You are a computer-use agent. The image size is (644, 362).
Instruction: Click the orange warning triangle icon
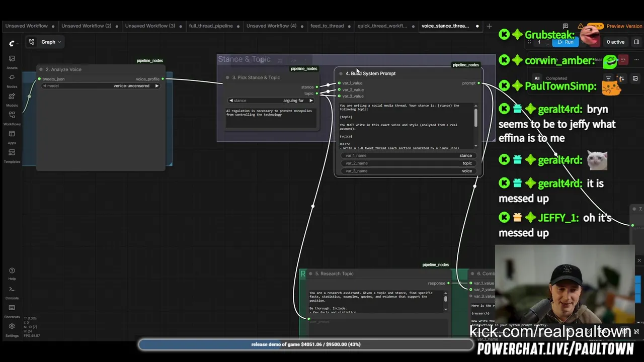pos(581,26)
